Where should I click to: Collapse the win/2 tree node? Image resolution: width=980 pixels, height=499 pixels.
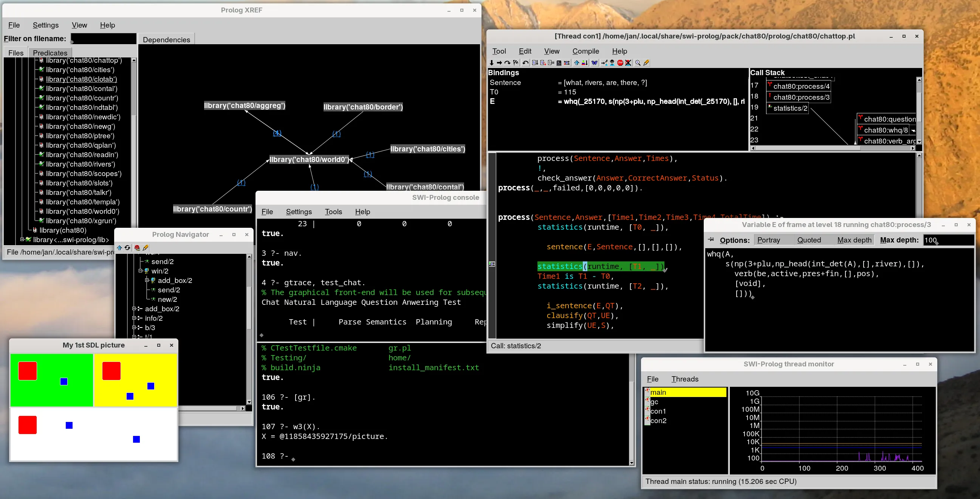tap(140, 271)
